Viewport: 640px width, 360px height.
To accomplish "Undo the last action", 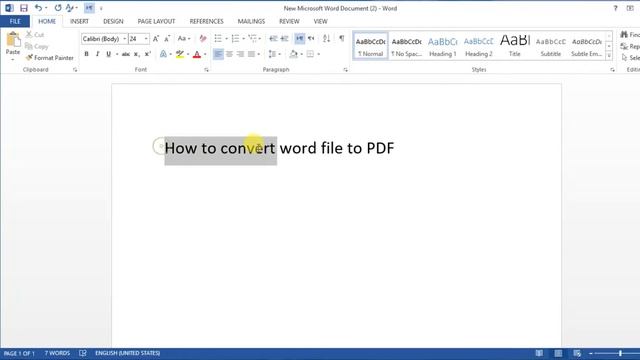I will click(x=38, y=8).
